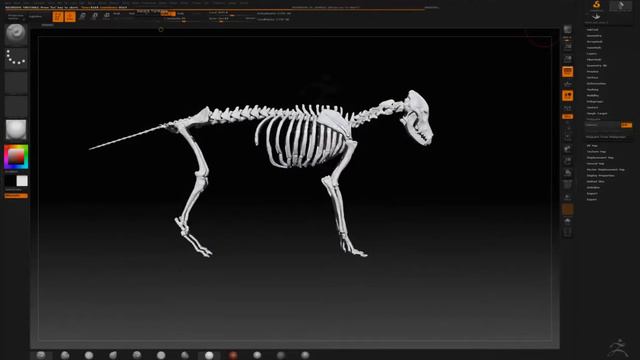Click the Import button in Tool palette
The height and width of the screenshot is (360, 640).
click(x=592, y=193)
